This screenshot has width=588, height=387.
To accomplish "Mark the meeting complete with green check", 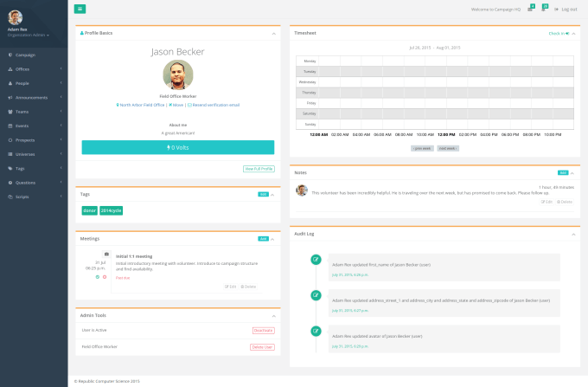I will click(98, 277).
